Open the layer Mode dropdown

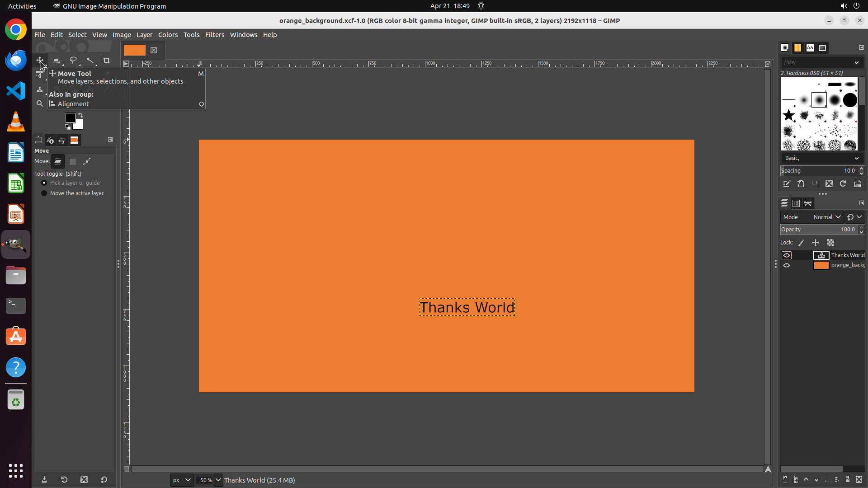tap(826, 217)
